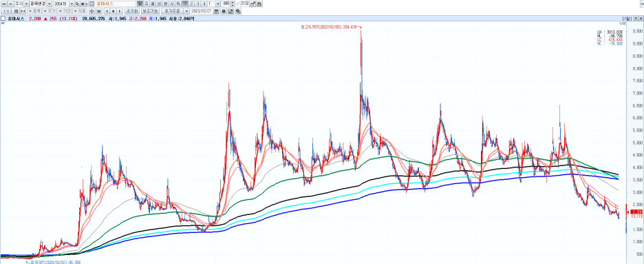Click the up-arrow collapse icon in top toolbar
This screenshot has height=264, width=644.
pos(11,3)
